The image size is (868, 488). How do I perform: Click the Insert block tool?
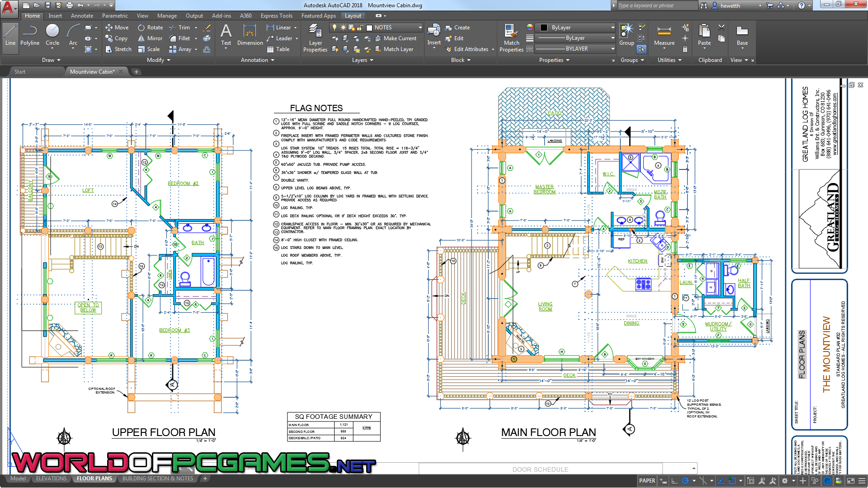point(434,36)
